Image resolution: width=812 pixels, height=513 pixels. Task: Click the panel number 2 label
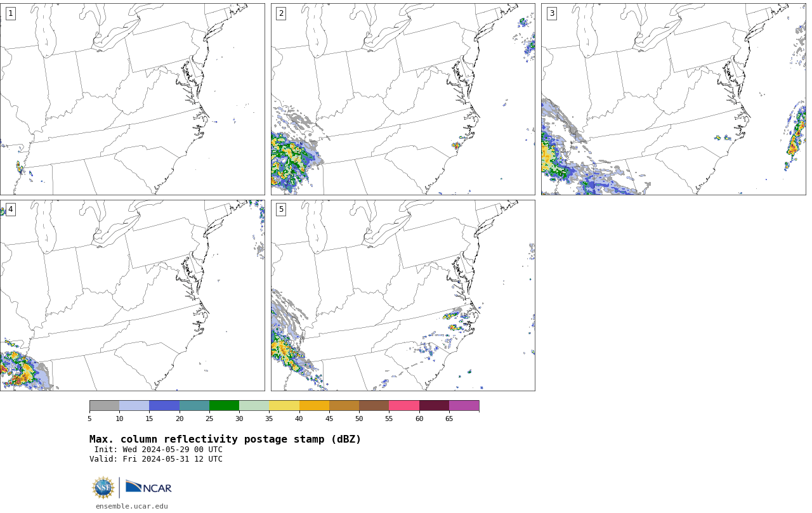coord(281,13)
